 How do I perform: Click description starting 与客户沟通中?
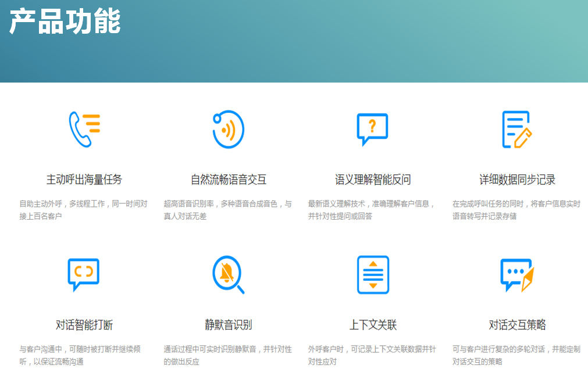click(80, 355)
